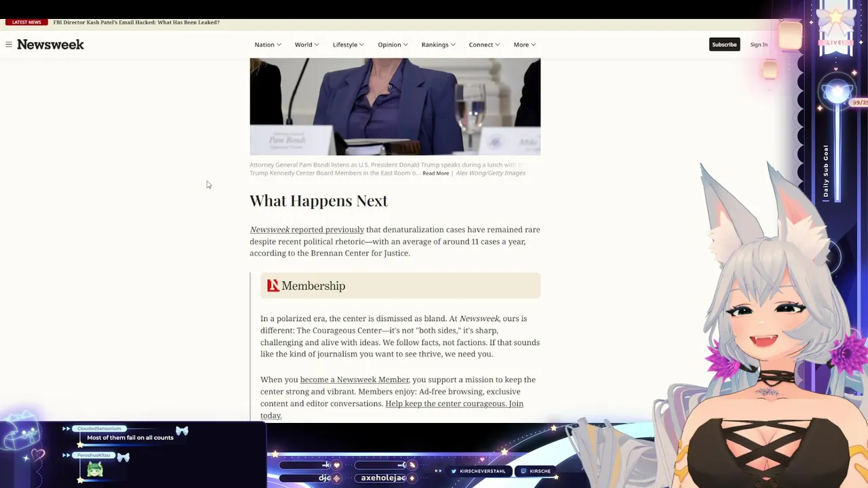Click the Alex Wong/Getty Images credit
Screen dimensions: 868x488
click(x=490, y=174)
